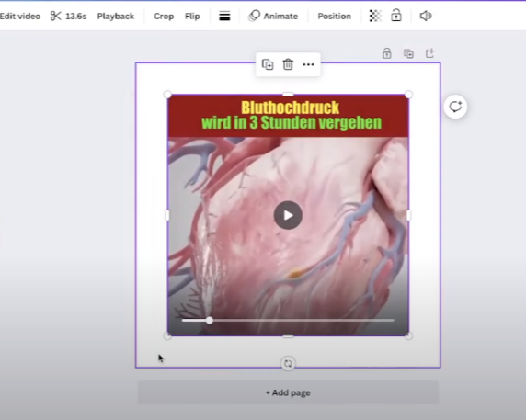Click the Add page button
Image resolution: width=526 pixels, height=420 pixels.
tap(288, 392)
